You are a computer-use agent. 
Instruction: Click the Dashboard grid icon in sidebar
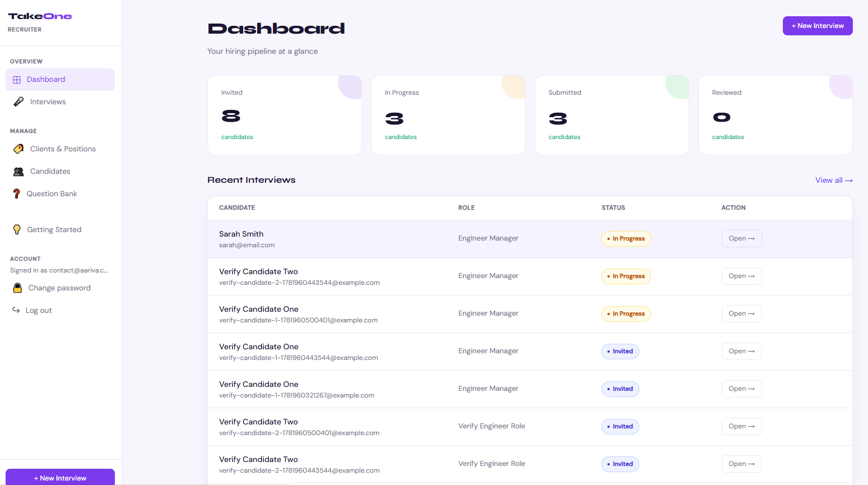tap(17, 80)
